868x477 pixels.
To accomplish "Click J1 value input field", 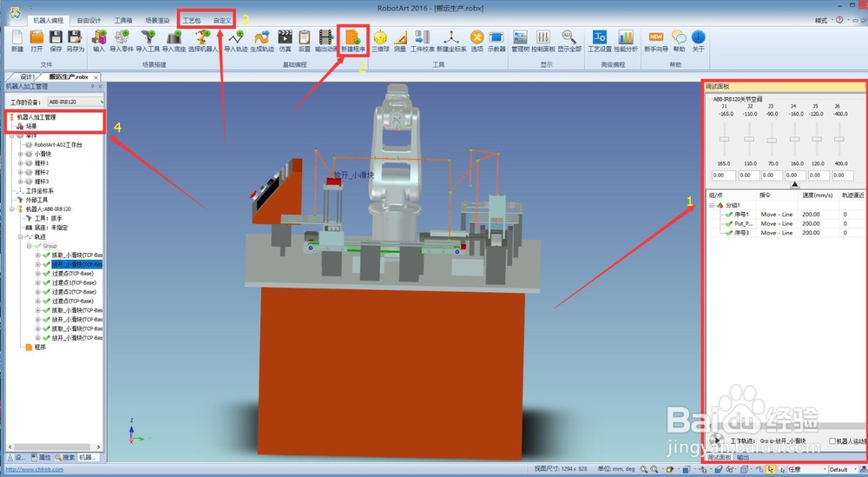I will coord(724,175).
